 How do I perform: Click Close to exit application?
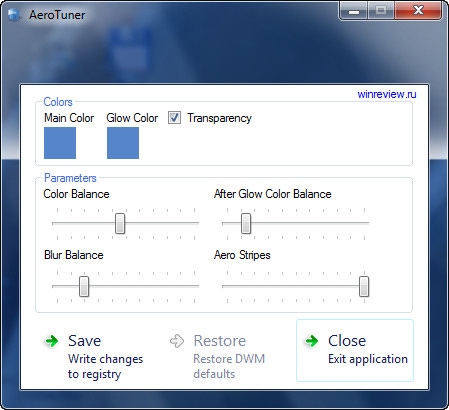[355, 350]
